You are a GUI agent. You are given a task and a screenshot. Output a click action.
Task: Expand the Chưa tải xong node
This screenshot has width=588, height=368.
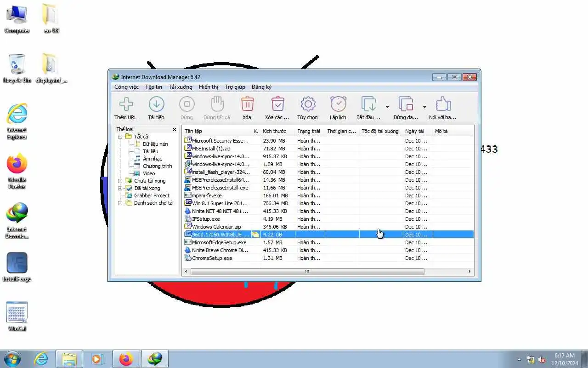pos(120,181)
